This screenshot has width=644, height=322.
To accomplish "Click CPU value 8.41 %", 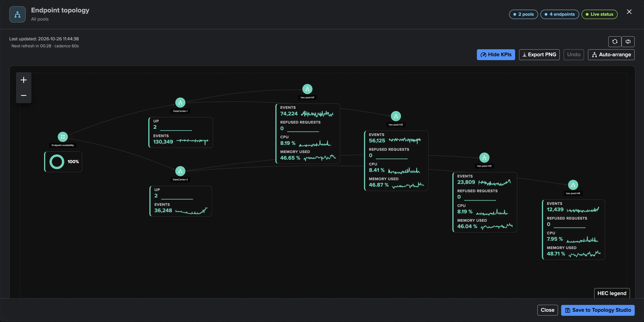I will pyautogui.click(x=377, y=170).
